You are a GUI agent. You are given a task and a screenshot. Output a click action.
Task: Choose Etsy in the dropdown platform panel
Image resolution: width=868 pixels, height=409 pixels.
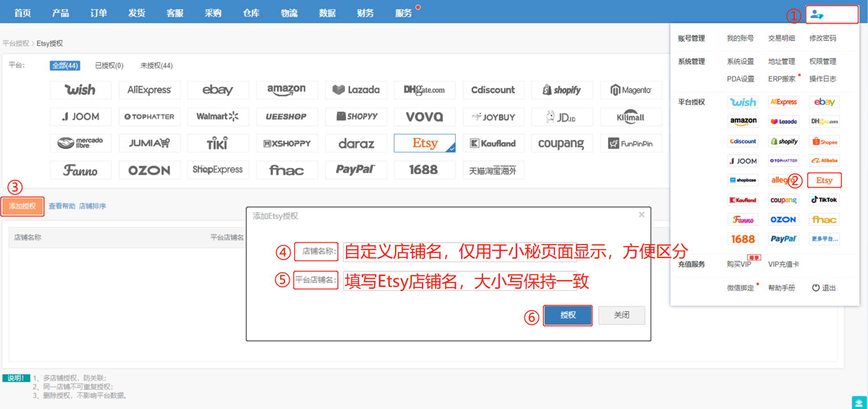pos(824,180)
